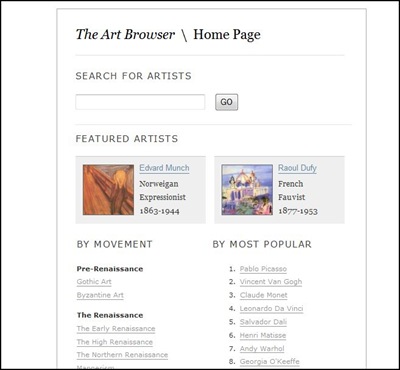The height and width of the screenshot is (370, 400).
Task: Open the Raoul Dufy artist link
Action: 297,168
